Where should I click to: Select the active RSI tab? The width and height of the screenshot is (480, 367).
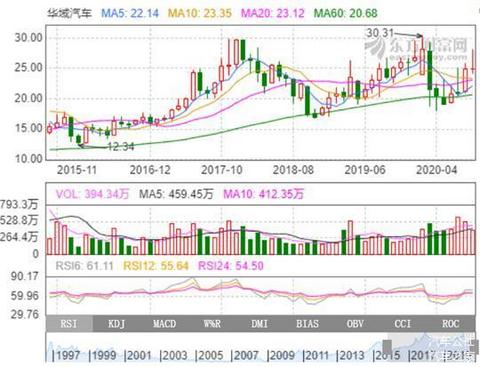coord(69,323)
